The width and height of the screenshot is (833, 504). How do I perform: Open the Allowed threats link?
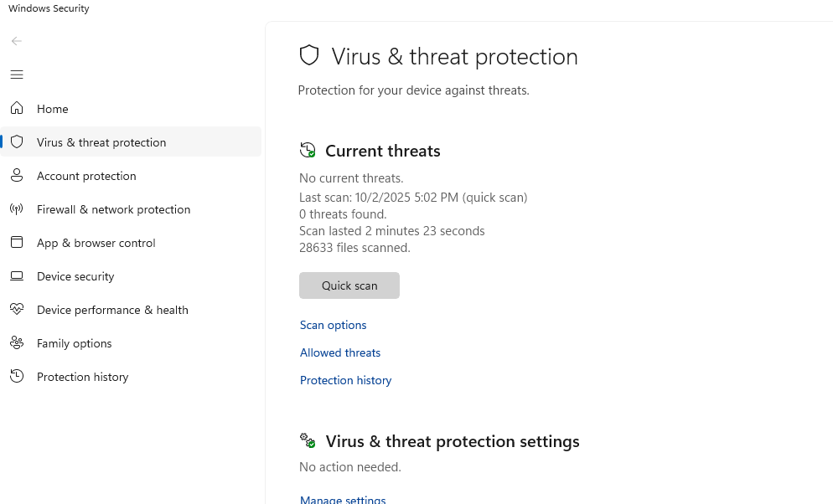(x=340, y=352)
